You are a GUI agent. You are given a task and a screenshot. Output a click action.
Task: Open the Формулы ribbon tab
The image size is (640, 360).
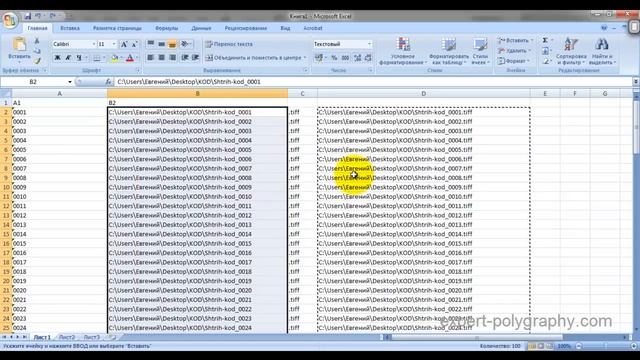pos(167,28)
